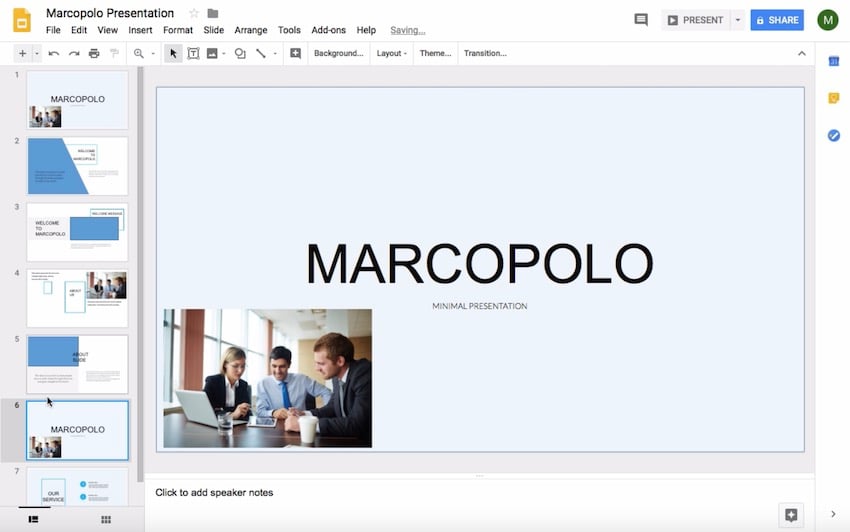The height and width of the screenshot is (532, 850).
Task: Select the shape tool
Action: tap(240, 53)
